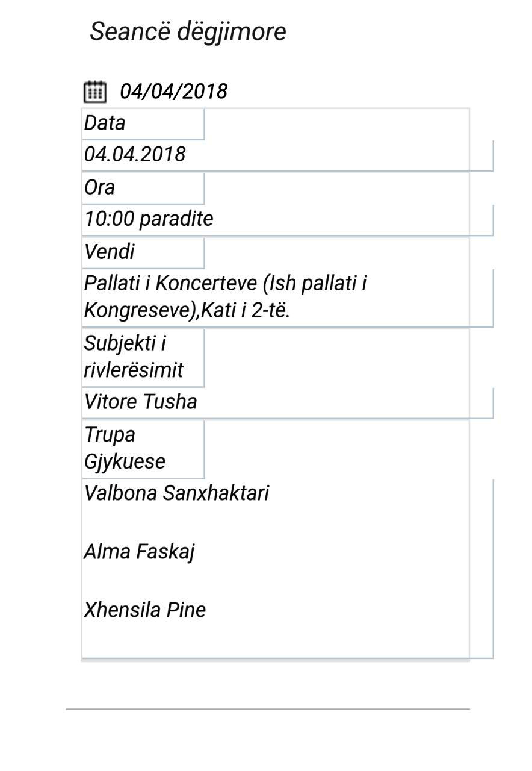Viewport: 532px width, 771px height.
Task: Click the name "Xhensila Pine"
Action: (145, 610)
